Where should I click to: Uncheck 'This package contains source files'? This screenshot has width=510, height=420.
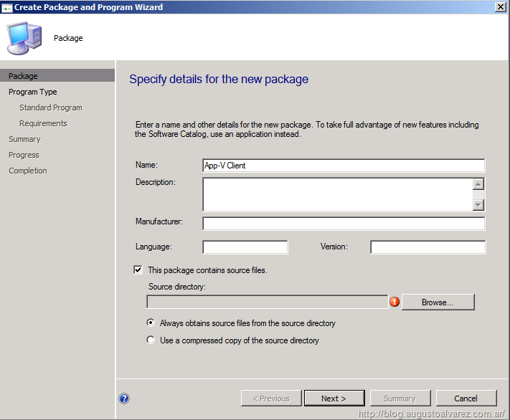[138, 270]
